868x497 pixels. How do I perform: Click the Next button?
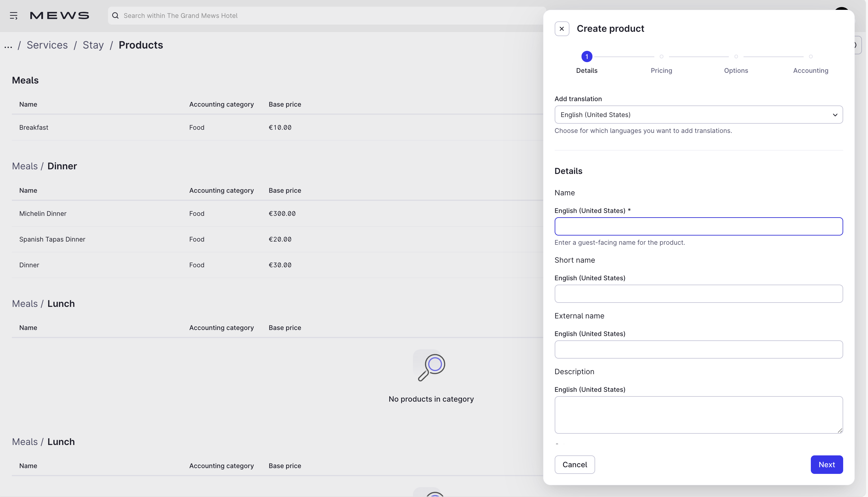click(x=827, y=465)
